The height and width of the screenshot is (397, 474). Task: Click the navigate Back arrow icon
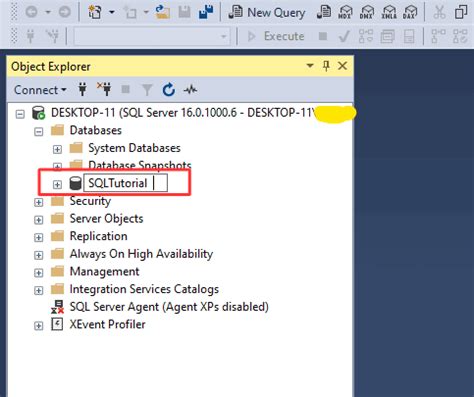coord(32,12)
